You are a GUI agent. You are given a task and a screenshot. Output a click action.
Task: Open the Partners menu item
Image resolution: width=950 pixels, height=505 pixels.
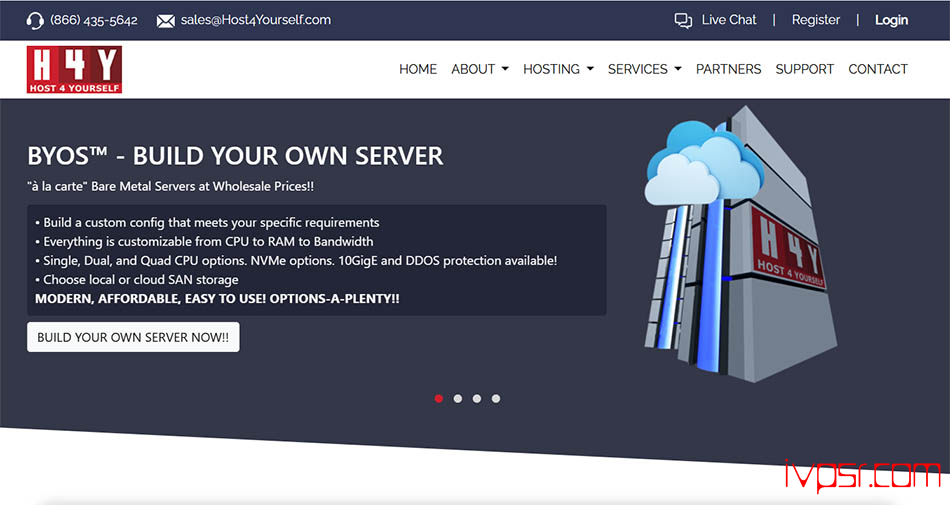click(728, 69)
